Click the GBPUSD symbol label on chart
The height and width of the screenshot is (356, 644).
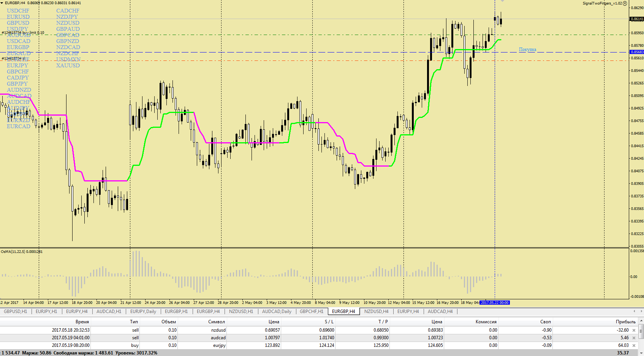coord(18,23)
